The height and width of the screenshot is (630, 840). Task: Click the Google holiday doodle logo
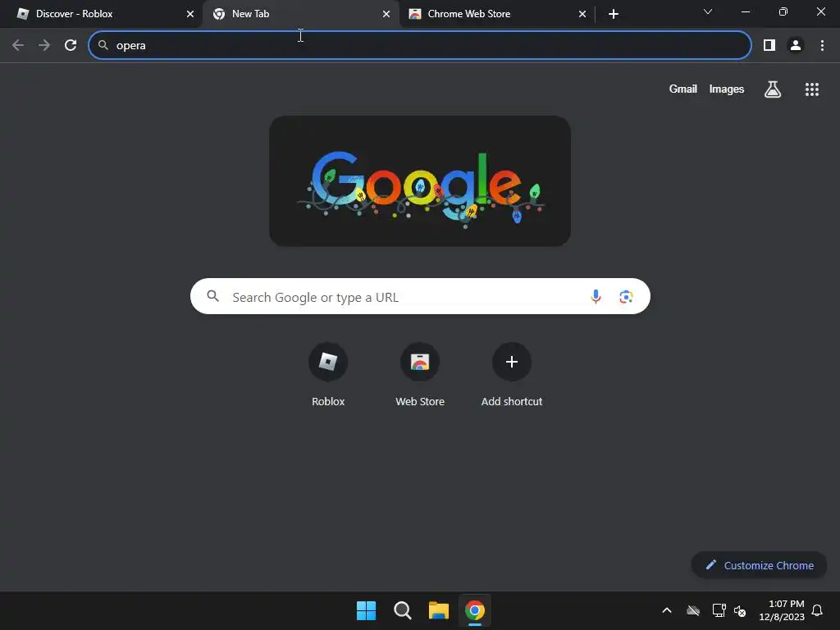(x=420, y=181)
